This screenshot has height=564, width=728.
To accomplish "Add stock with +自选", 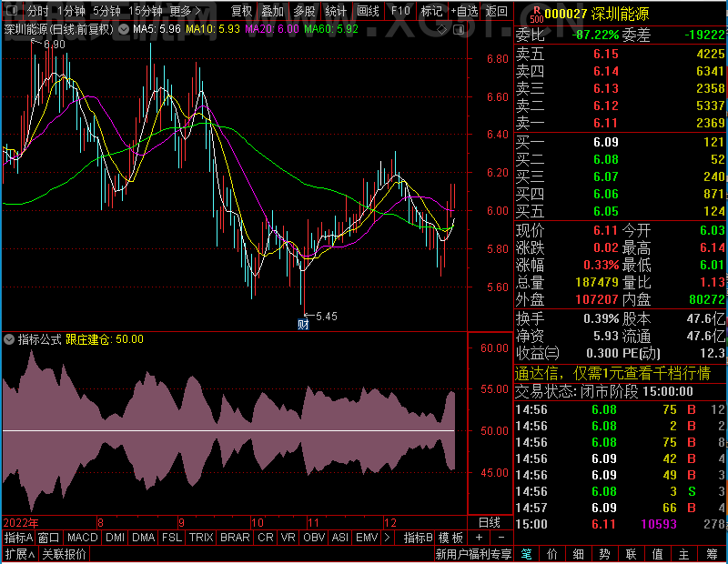I will (464, 11).
